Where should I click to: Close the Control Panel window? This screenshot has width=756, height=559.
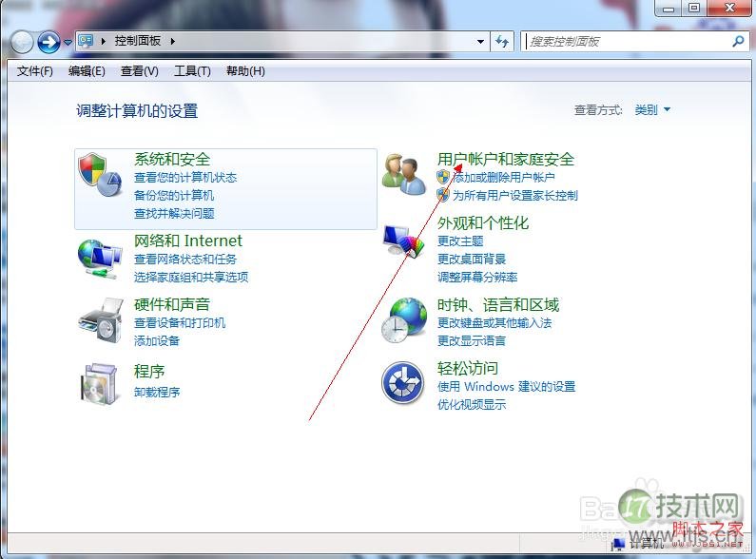click(x=730, y=8)
